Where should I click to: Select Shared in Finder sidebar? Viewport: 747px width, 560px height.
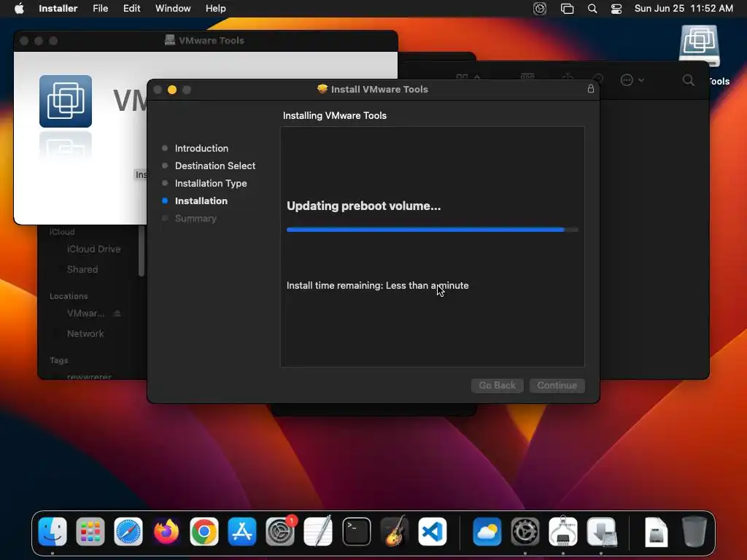click(x=82, y=270)
